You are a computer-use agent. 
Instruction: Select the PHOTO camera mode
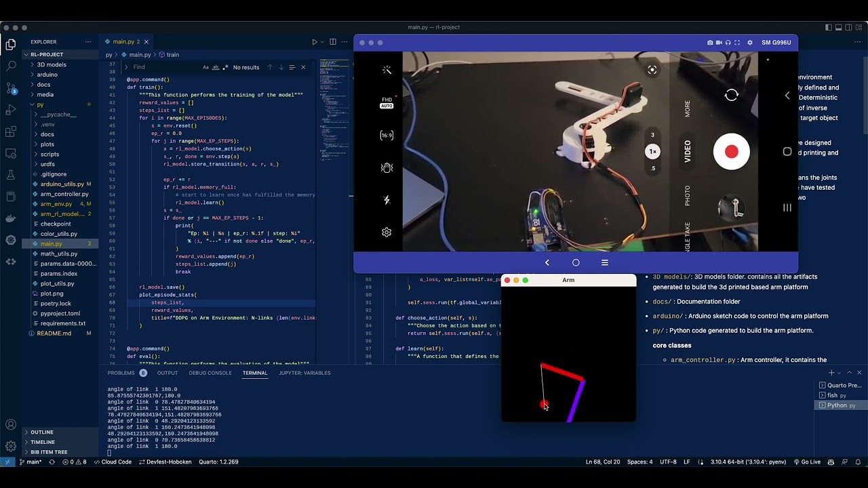pyautogui.click(x=687, y=196)
